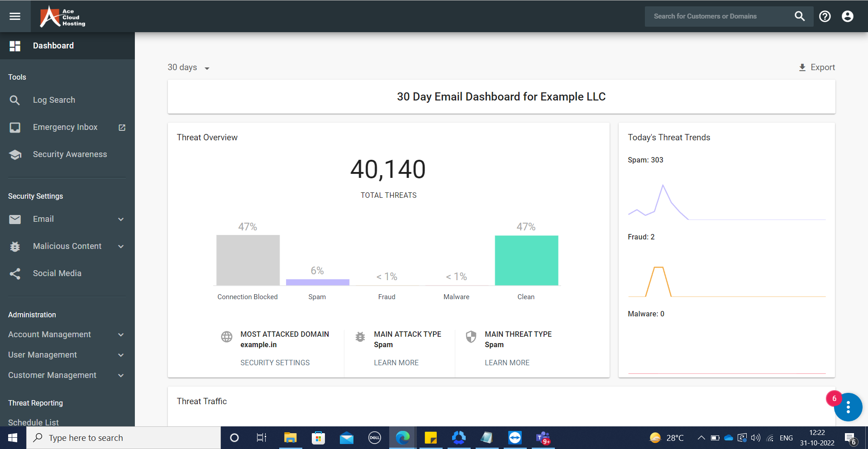
Task: Select the Security Awareness section
Action: tap(70, 154)
